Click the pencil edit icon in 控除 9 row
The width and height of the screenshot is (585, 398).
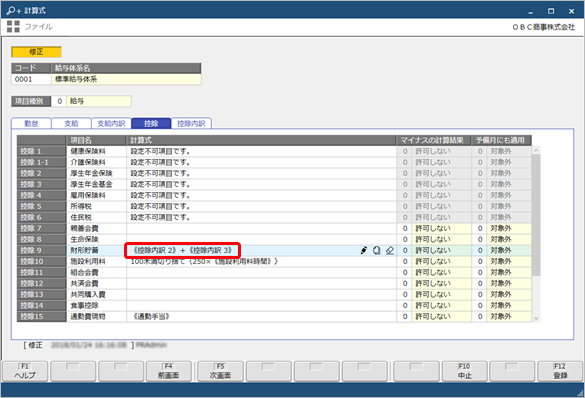[x=364, y=250]
